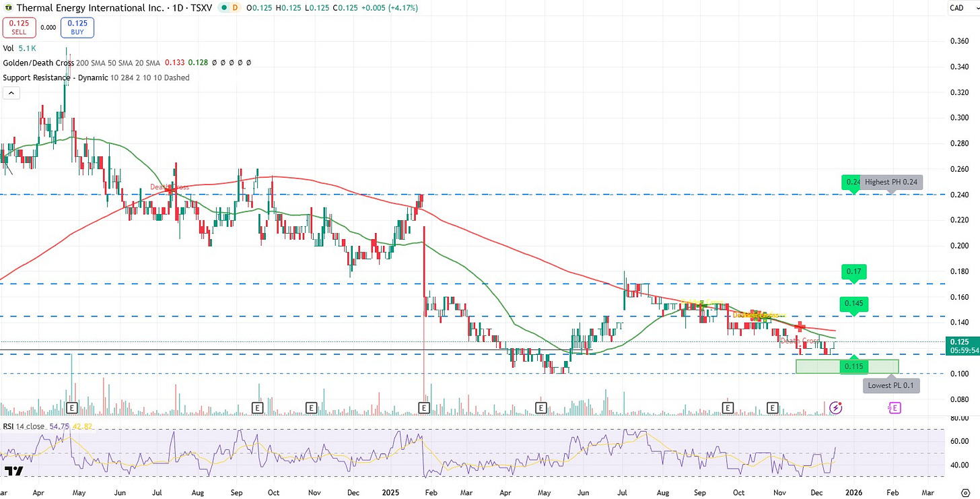This screenshot has height=499, width=980.
Task: Open the earnings marker in late October 2025
Action: tap(773, 407)
